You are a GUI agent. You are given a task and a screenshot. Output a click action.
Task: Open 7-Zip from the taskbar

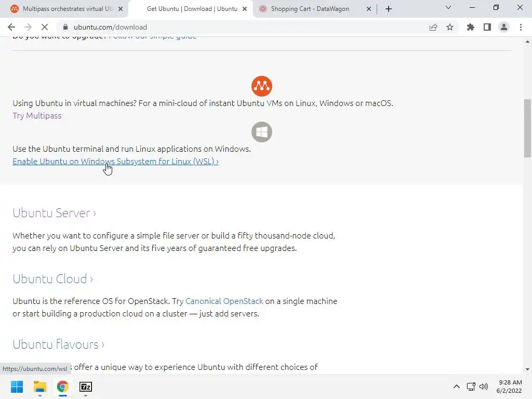pos(86,387)
